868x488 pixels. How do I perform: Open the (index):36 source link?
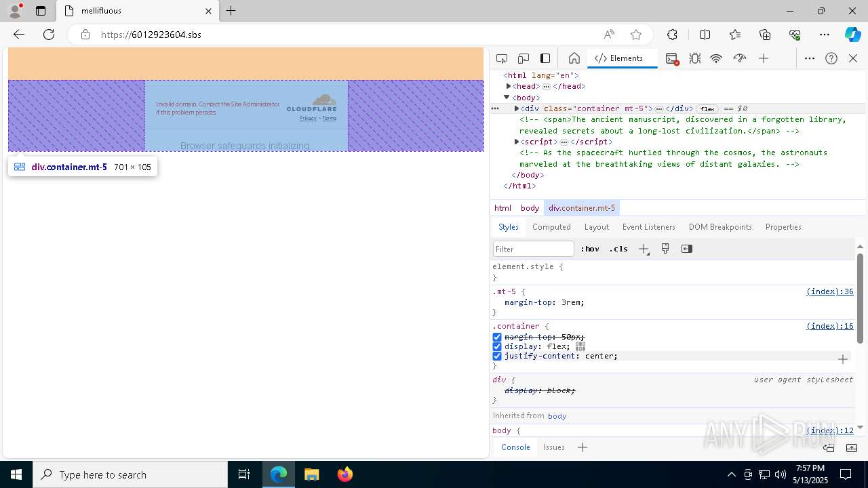tap(830, 291)
